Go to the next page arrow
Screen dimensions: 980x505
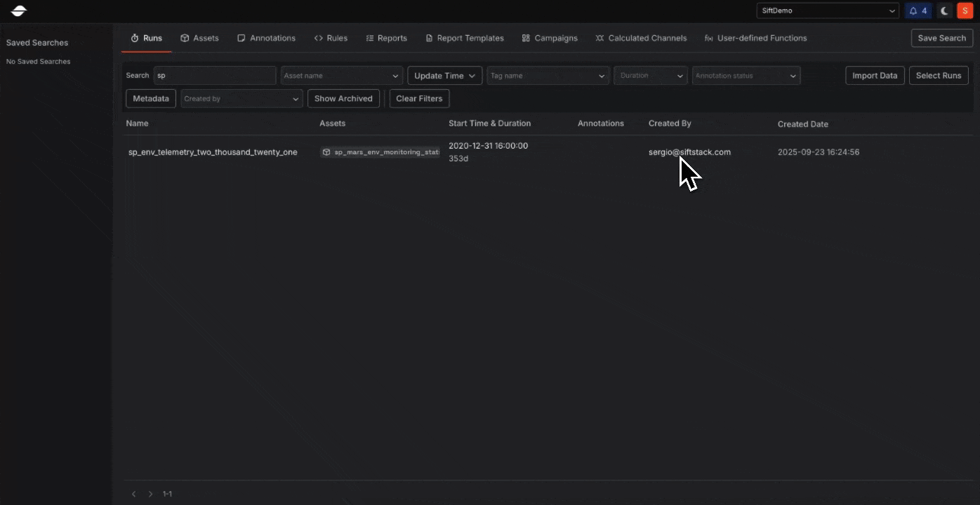pos(150,494)
